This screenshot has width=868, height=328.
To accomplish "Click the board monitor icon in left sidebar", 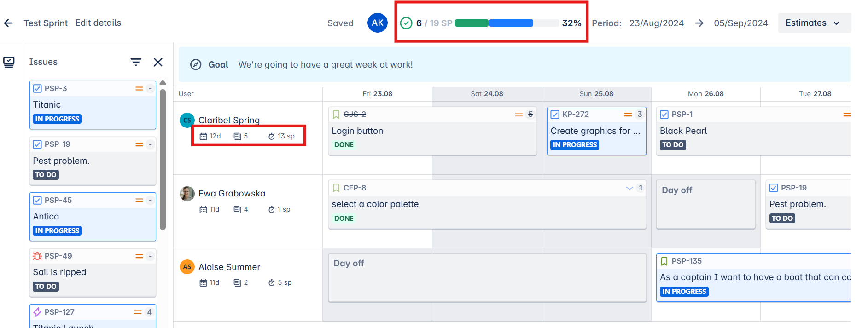I will [9, 62].
